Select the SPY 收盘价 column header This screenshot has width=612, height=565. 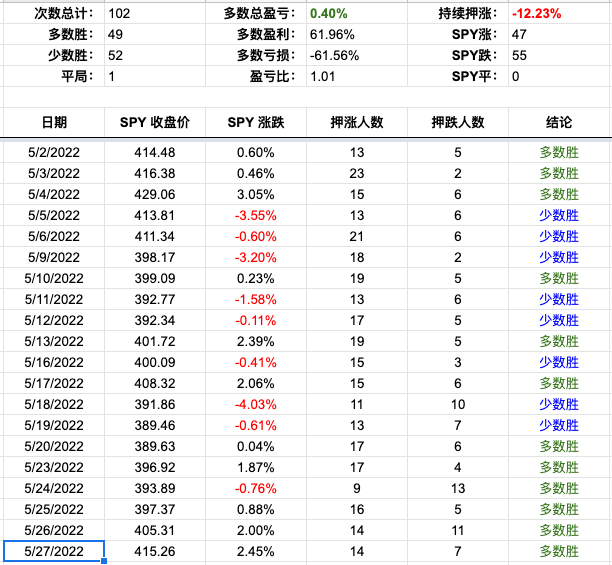click(155, 122)
